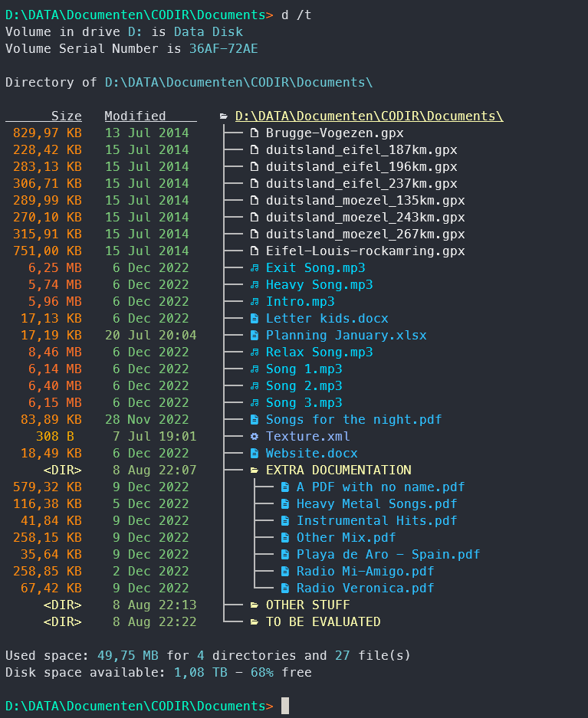Image resolution: width=588 pixels, height=718 pixels.
Task: Click the cursor block at the bottom prompt
Action: click(285, 706)
